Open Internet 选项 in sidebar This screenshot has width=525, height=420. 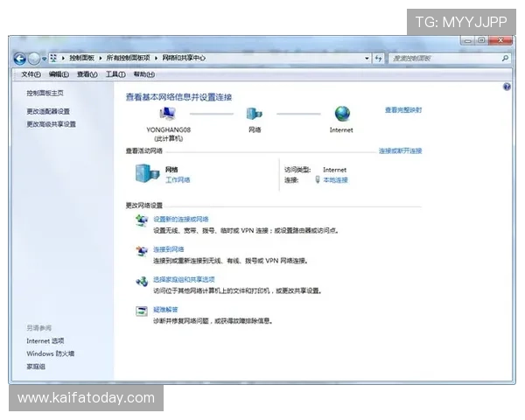[x=45, y=341]
